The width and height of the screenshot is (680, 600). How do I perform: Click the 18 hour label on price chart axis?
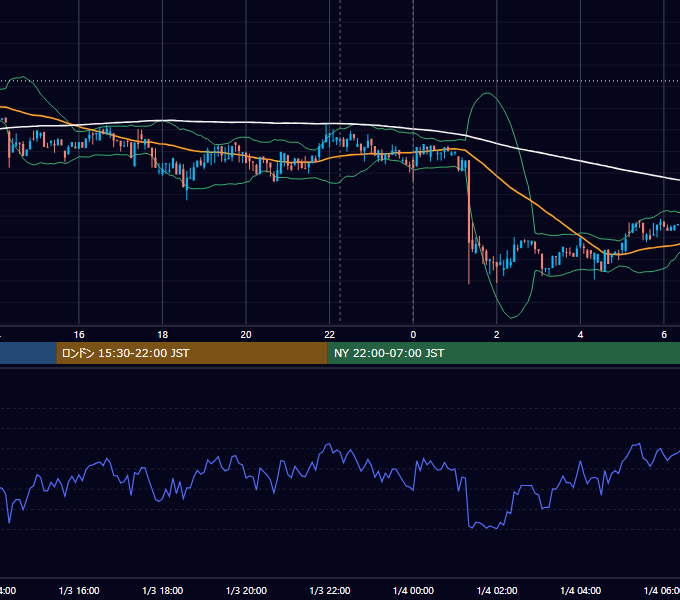[x=163, y=335]
